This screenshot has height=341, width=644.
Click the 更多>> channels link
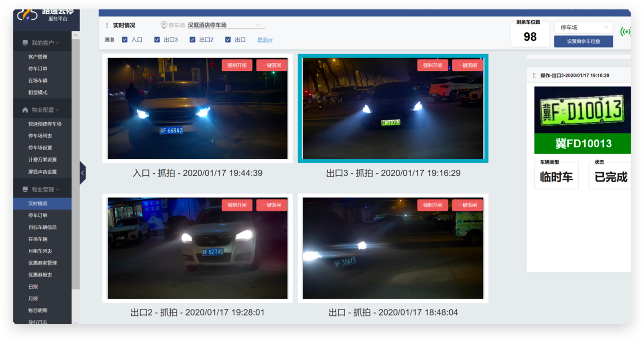coord(265,40)
